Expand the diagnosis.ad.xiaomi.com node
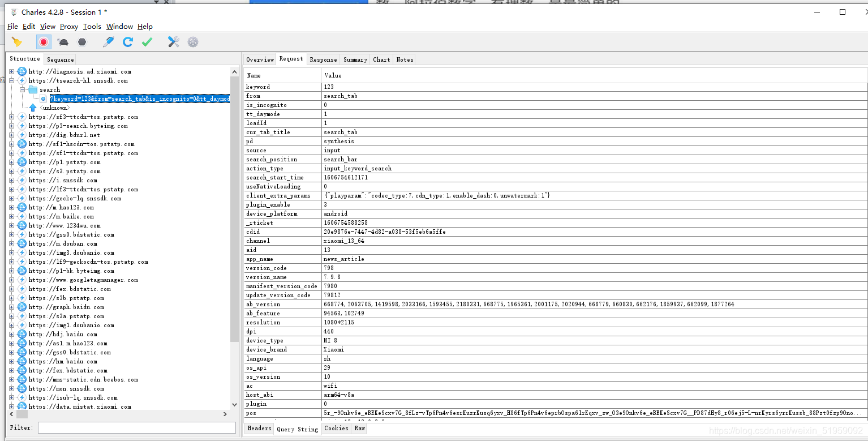Screen dimensions: 868x441 click(x=11, y=71)
